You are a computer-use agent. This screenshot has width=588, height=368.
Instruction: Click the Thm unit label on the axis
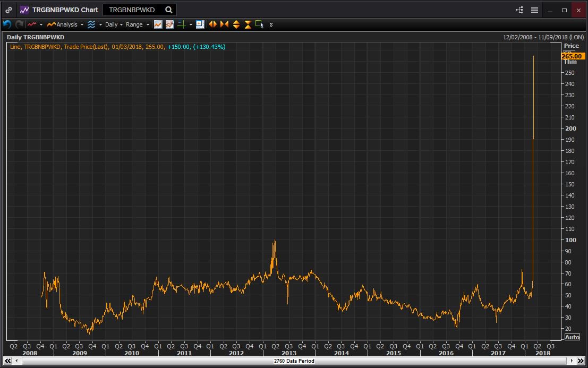coord(570,62)
